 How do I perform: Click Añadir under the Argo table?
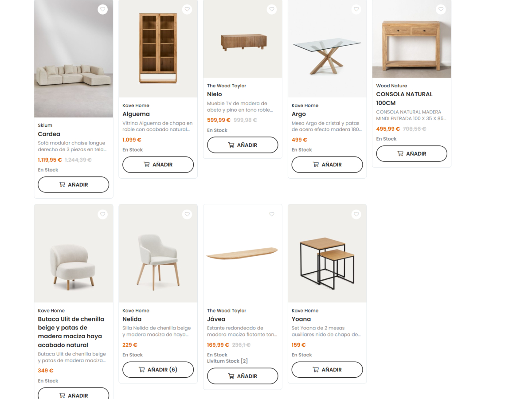click(x=327, y=164)
